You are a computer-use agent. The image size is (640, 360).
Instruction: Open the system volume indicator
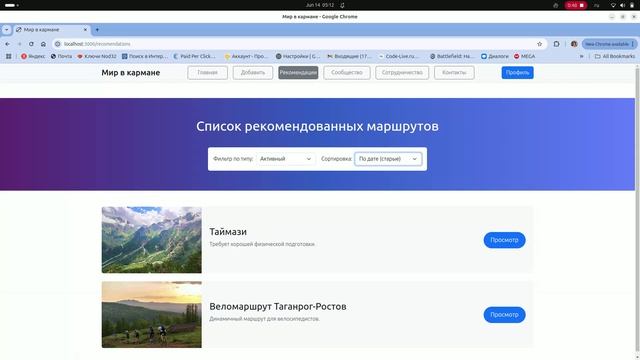tap(622, 5)
